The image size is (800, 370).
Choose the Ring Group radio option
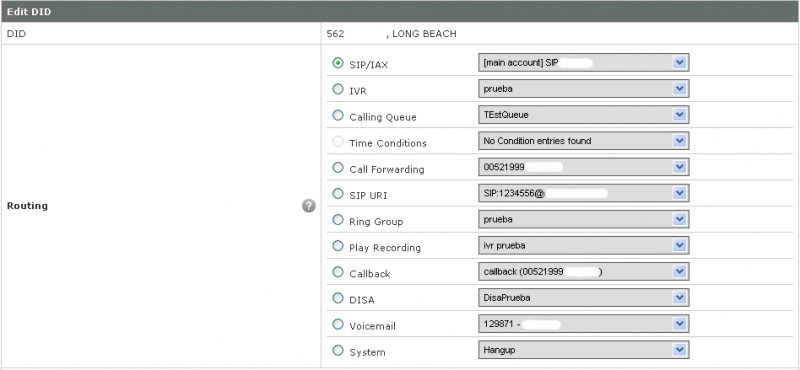pos(338,219)
